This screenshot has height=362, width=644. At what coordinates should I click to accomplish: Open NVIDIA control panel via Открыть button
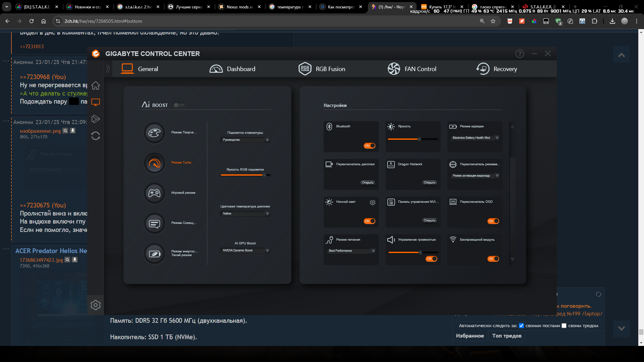430,221
